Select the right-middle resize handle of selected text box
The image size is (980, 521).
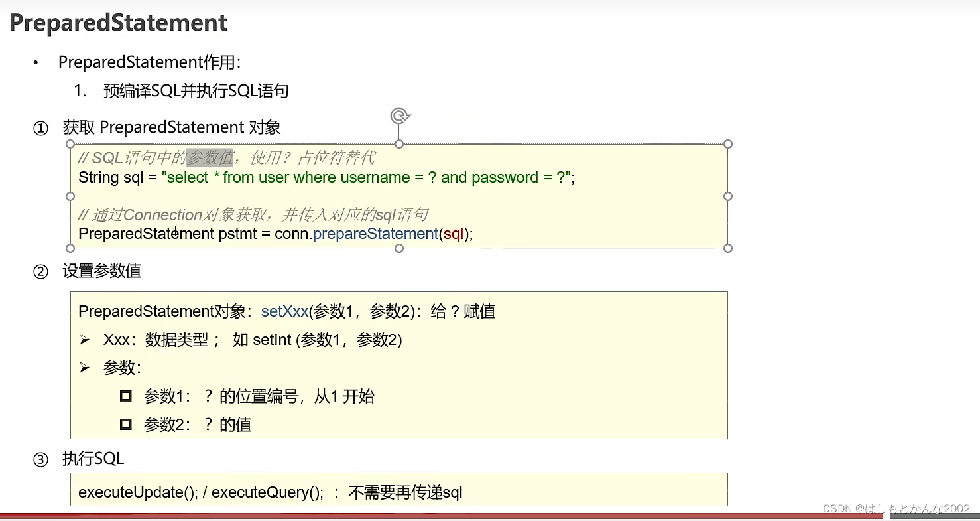(728, 196)
